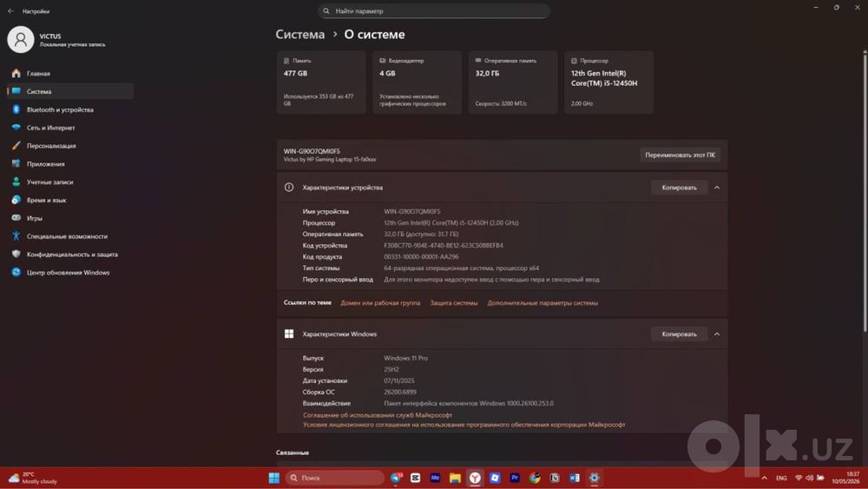The image size is (868, 489).
Task: Click the Конфиденциальность и защита shield icon
Action: point(16,254)
